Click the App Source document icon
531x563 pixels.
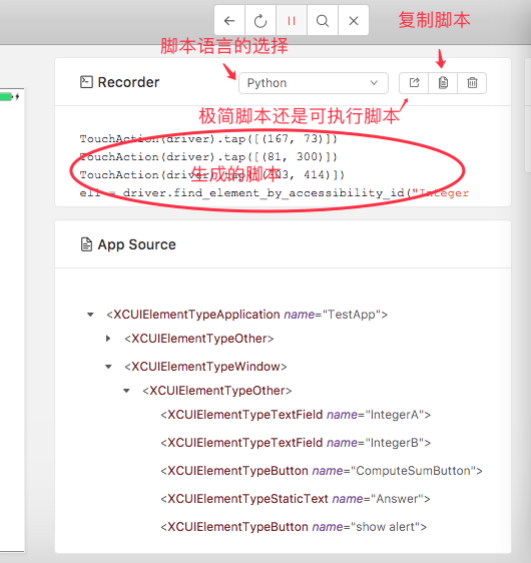point(86,245)
